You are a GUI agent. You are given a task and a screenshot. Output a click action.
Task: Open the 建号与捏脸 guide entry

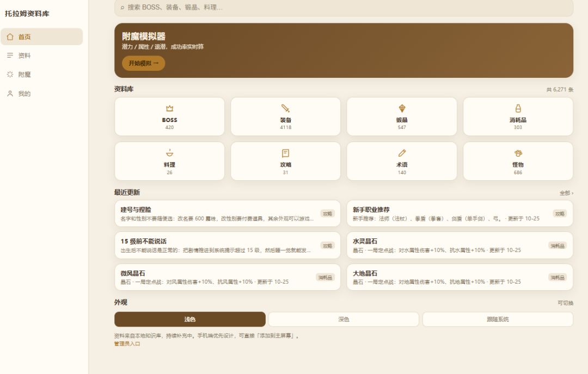click(x=227, y=213)
